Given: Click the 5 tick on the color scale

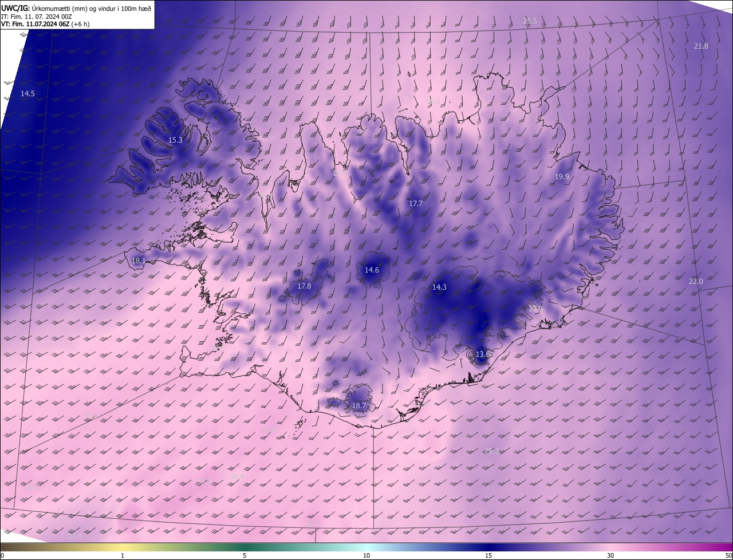Looking at the screenshot, I should (245, 555).
